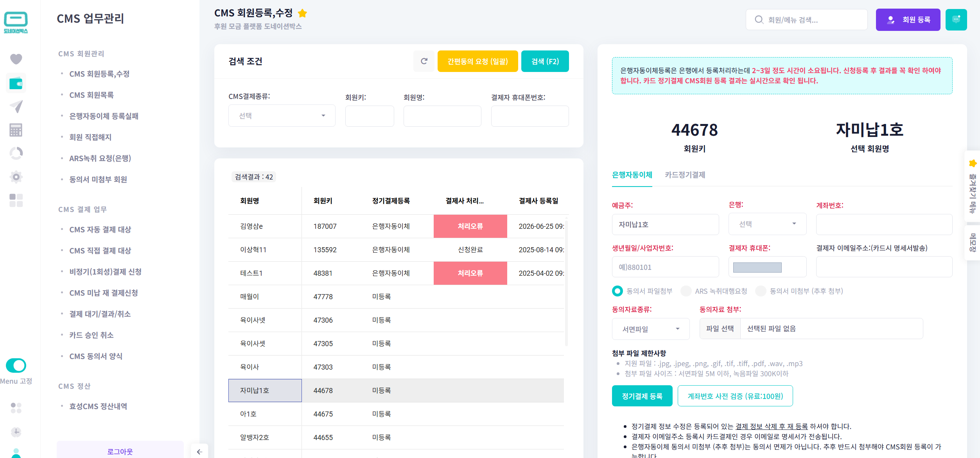Click the 회원/메뉴 검색 field

(x=807, y=20)
